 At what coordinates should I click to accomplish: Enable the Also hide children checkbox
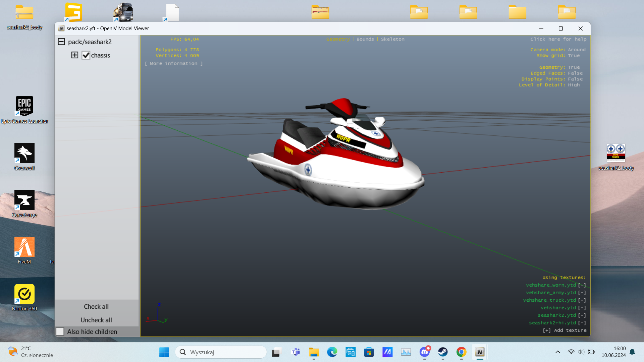pyautogui.click(x=60, y=331)
